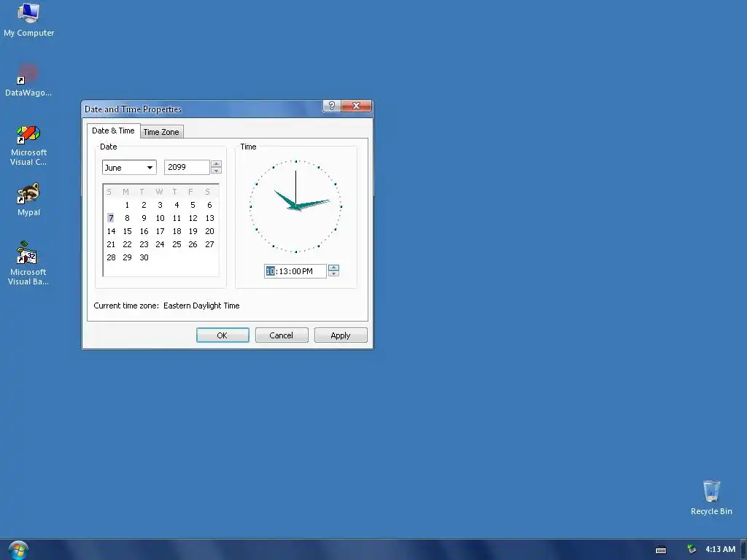747x560 pixels.
Task: Click the analog clock face
Action: [x=296, y=206]
